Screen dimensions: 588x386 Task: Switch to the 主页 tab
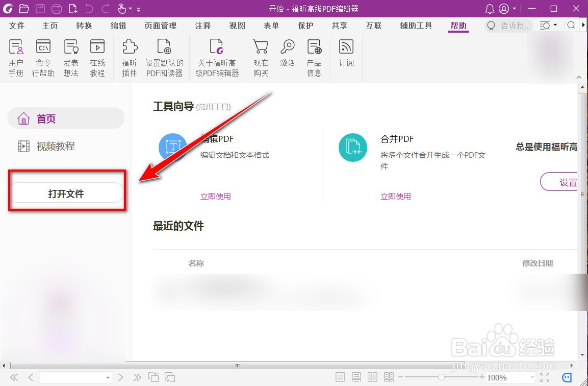50,26
